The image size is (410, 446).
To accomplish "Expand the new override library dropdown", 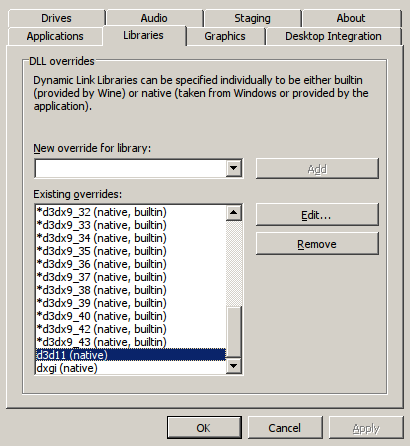I will click(x=234, y=168).
